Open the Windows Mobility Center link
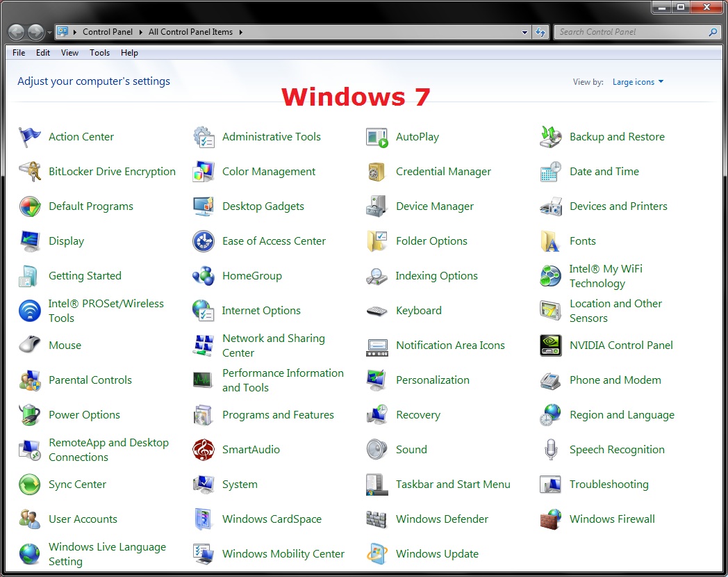728x577 pixels. 283,554
